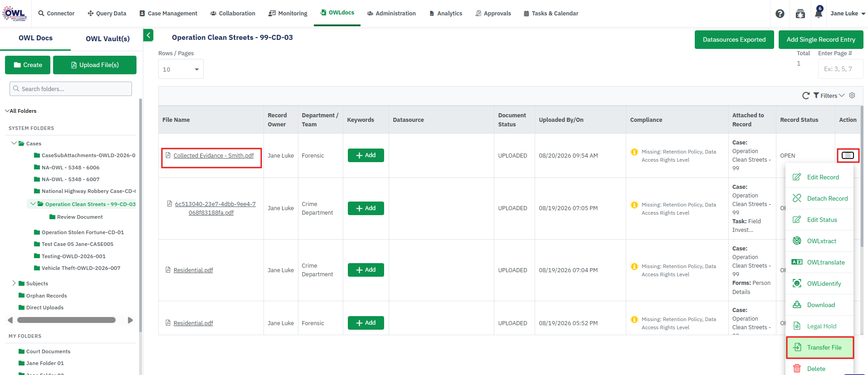Open action menu for Collected Evidance row
This screenshot has width=868, height=375.
(848, 155)
